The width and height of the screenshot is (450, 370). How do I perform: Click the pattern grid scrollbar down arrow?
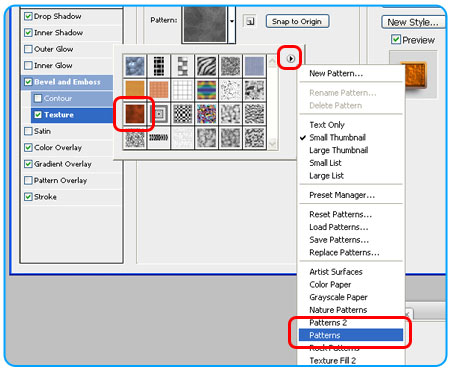272,144
